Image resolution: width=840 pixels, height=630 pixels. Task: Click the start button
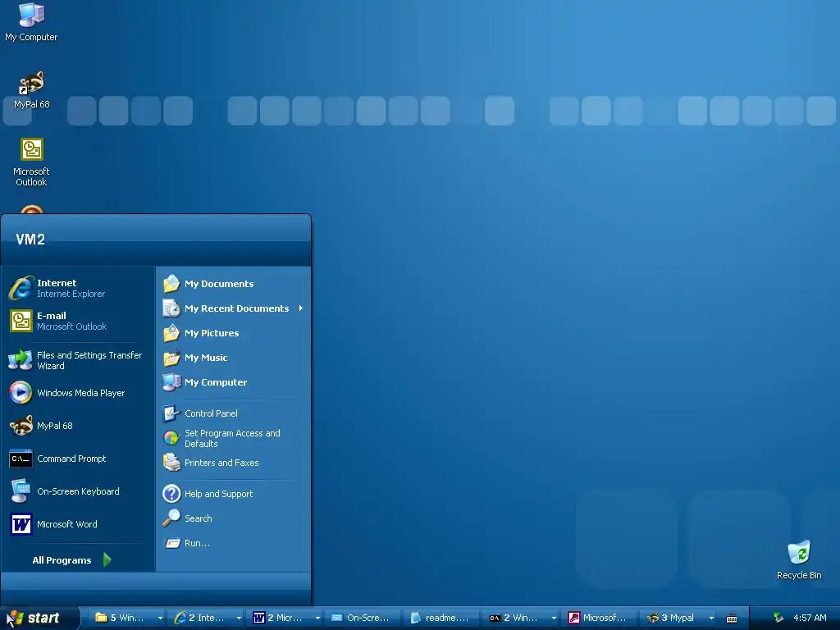(x=39, y=618)
